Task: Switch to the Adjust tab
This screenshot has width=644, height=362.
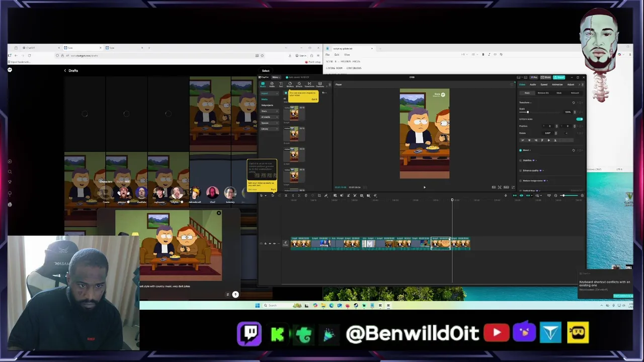Action: pyautogui.click(x=571, y=84)
